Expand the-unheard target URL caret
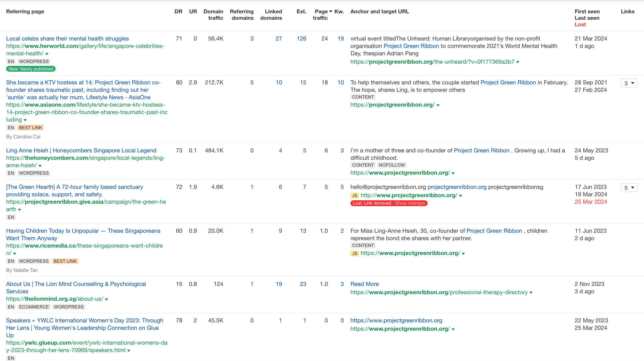The width and height of the screenshot is (644, 361). (x=518, y=62)
